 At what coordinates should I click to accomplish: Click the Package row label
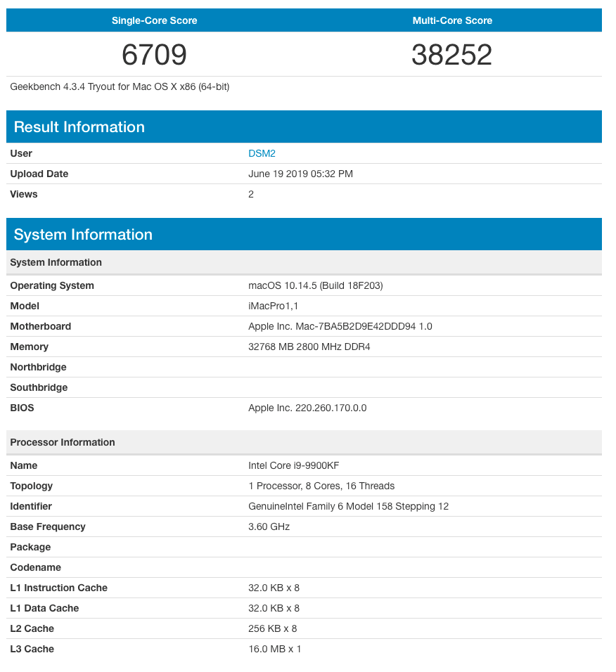[x=30, y=548]
